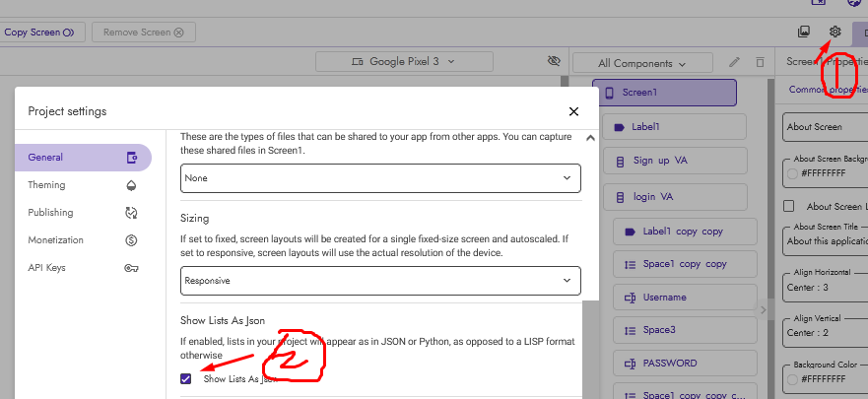868x399 pixels.
Task: Open the Theming settings tab
Action: click(x=83, y=185)
